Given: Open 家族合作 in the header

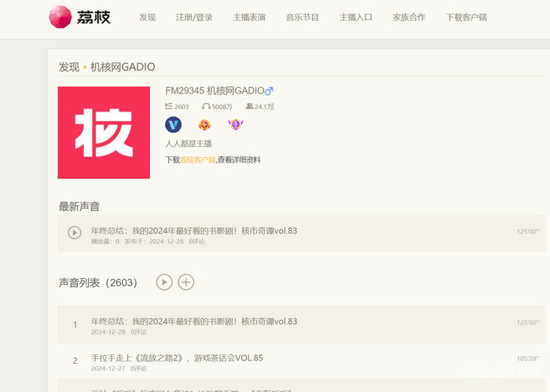Looking at the screenshot, I should [409, 17].
